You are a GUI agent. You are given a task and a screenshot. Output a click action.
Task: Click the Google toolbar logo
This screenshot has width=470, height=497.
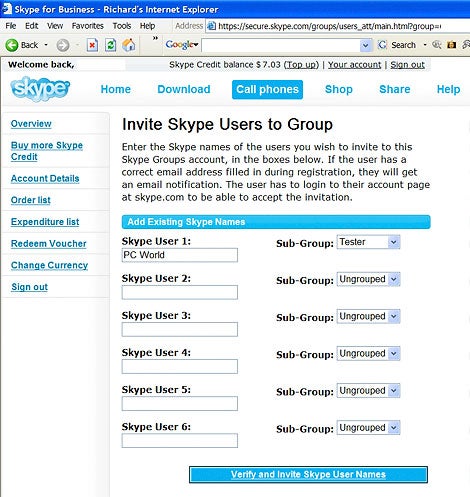click(x=182, y=45)
